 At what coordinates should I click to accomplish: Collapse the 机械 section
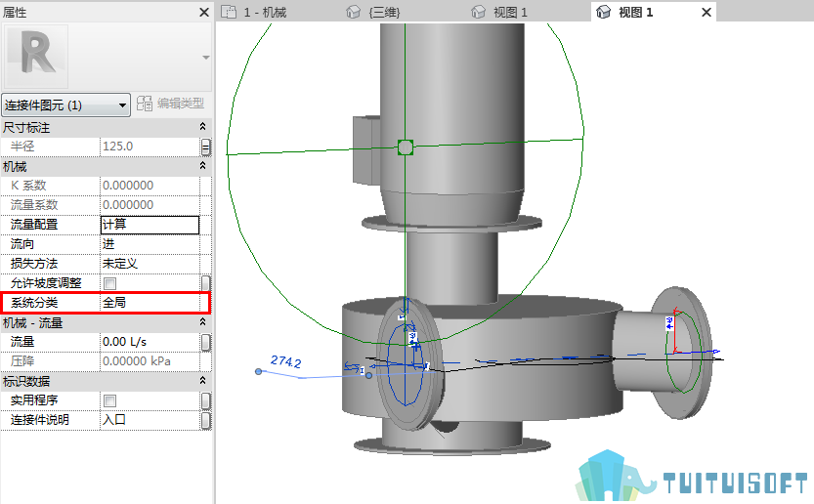tap(203, 166)
